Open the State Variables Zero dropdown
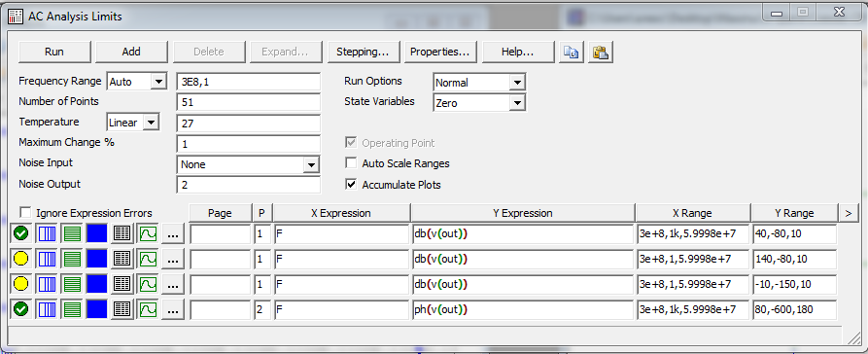The image size is (868, 354). (516, 103)
